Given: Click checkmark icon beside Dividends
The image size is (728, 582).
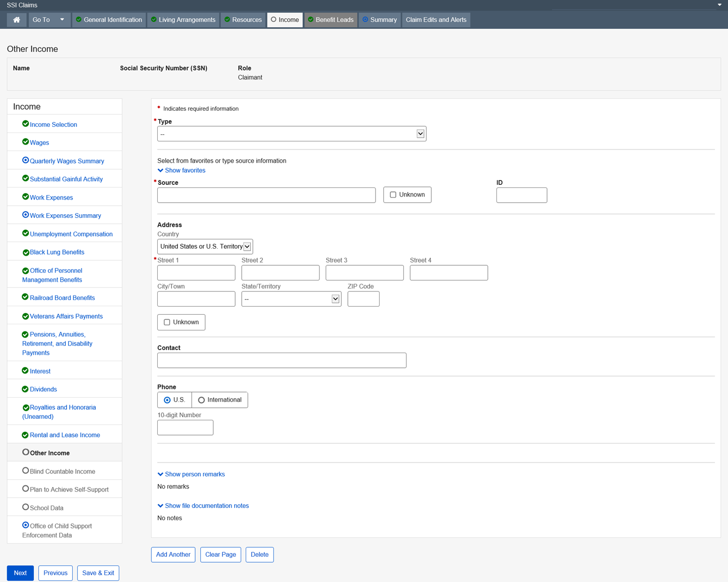Looking at the screenshot, I should pos(25,389).
